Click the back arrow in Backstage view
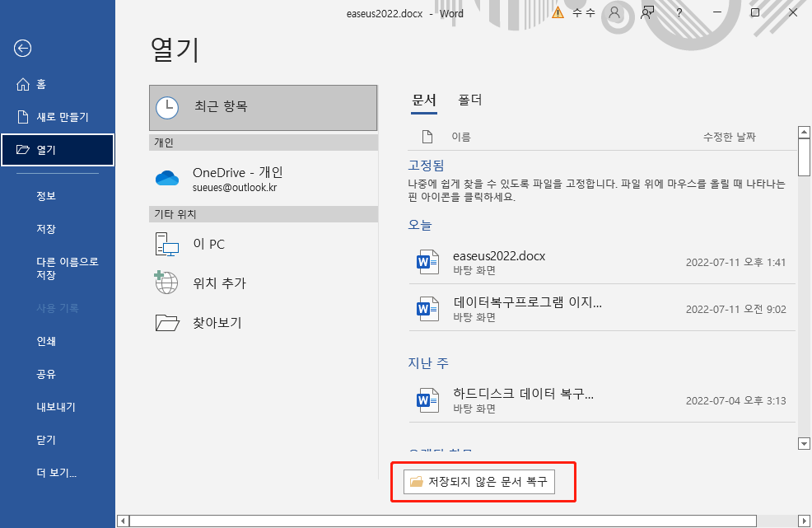Screen dimensions: 812x528 pos(22,49)
